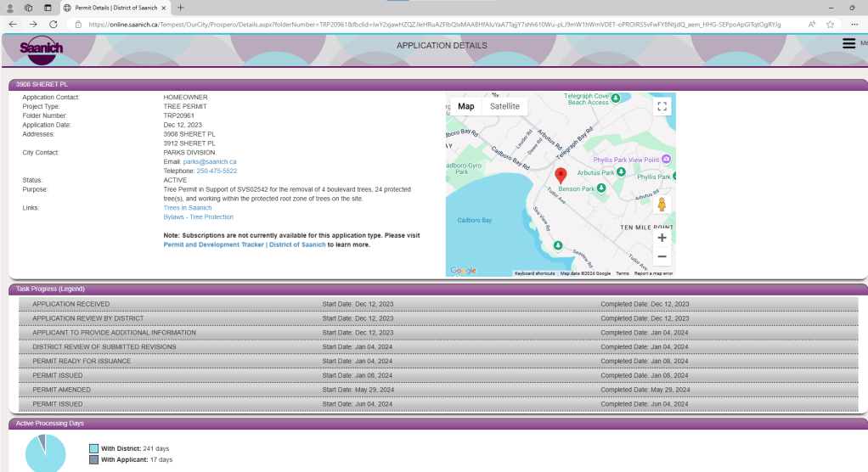The height and width of the screenshot is (472, 868).
Task: Add this page to browser favorites
Action: 830,25
